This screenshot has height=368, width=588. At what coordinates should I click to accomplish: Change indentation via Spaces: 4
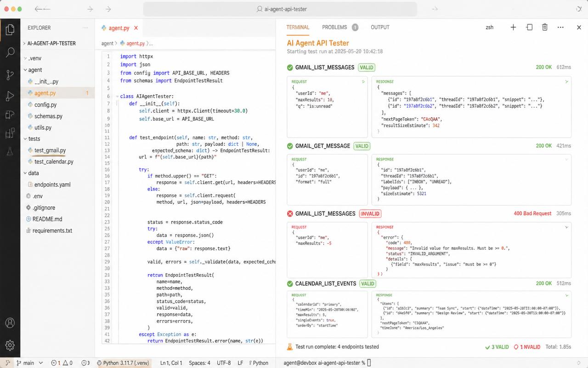point(199,363)
